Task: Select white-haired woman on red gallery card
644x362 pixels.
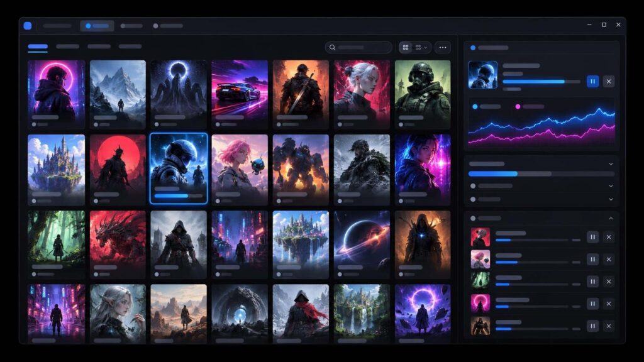Action: 362,94
